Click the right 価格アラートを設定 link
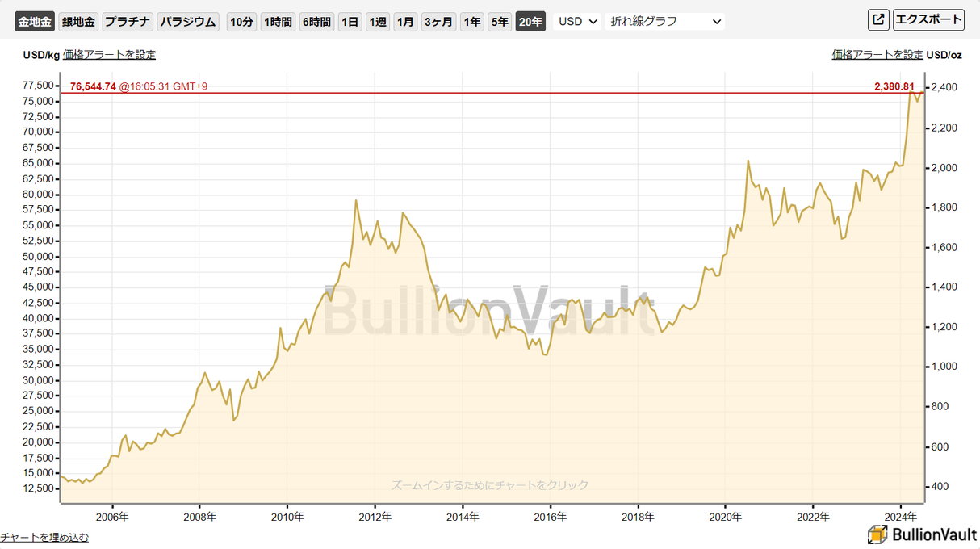The width and height of the screenshot is (980, 549). tap(877, 55)
